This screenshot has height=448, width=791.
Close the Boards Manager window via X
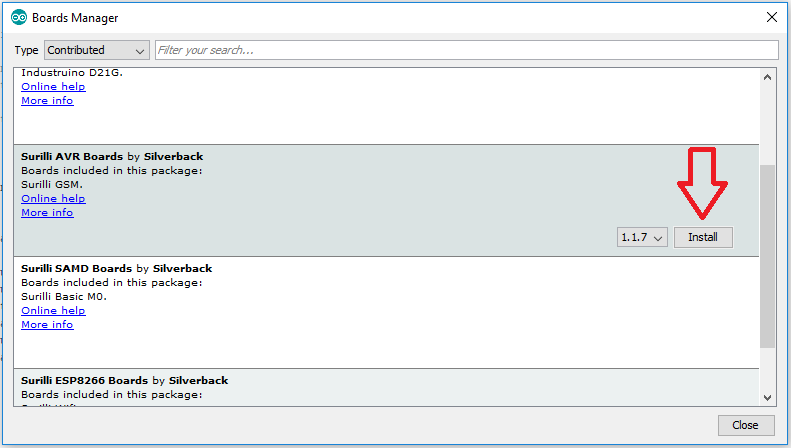click(x=772, y=18)
